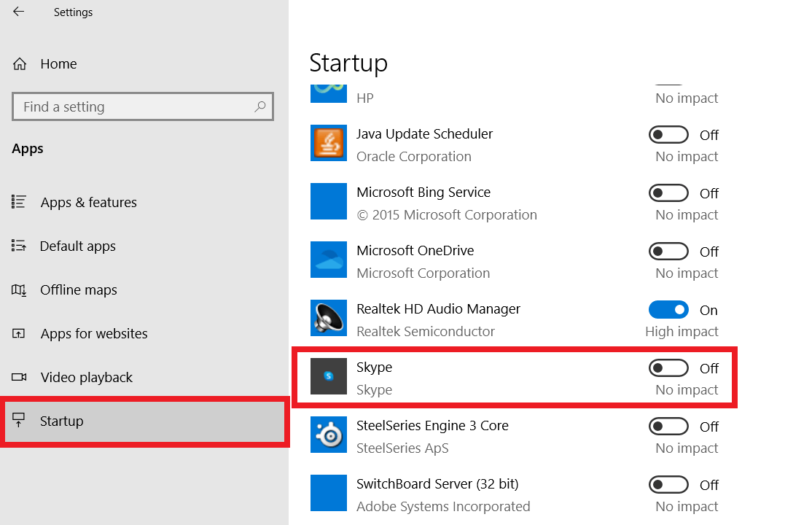
Task: Click the SteelSeries ApS publisher text
Action: click(x=402, y=448)
